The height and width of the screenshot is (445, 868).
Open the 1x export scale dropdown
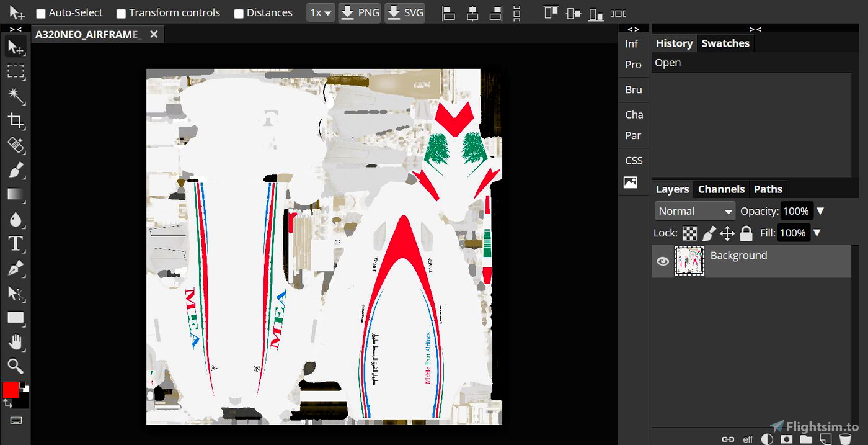(321, 12)
